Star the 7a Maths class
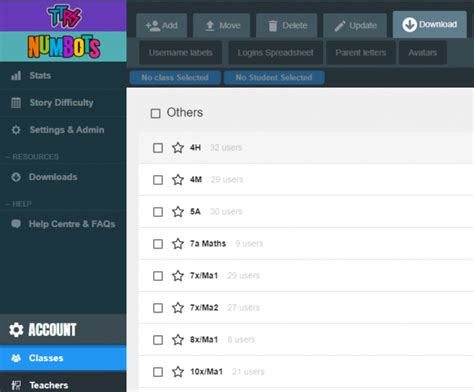Image resolution: width=474 pixels, height=392 pixels. coord(178,243)
